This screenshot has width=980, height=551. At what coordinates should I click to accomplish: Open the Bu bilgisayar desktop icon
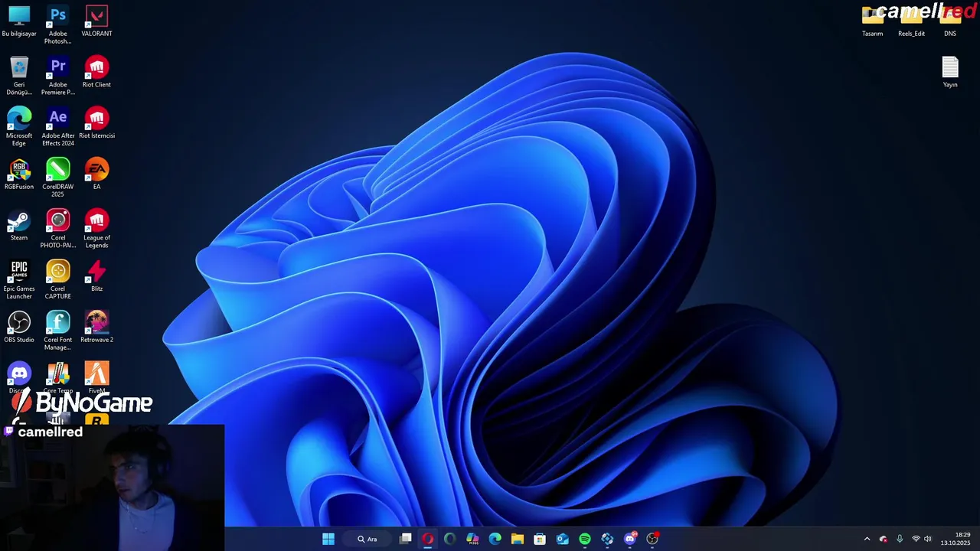tap(19, 21)
